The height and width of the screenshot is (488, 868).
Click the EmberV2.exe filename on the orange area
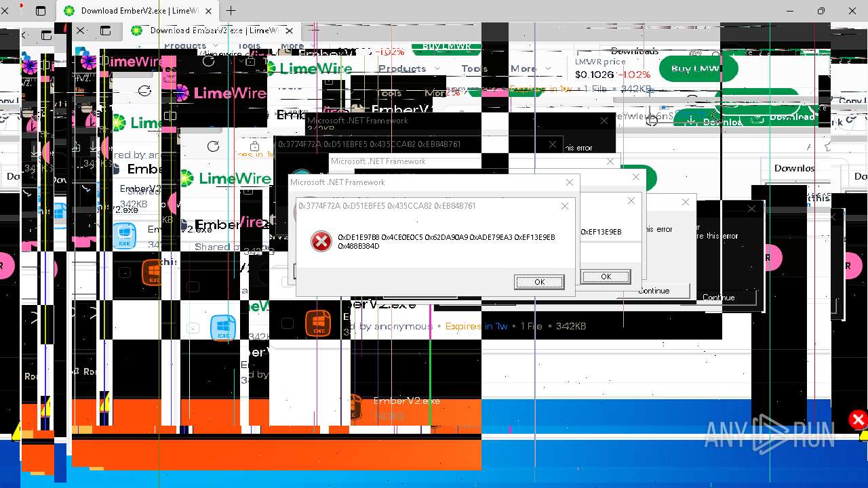(x=407, y=401)
